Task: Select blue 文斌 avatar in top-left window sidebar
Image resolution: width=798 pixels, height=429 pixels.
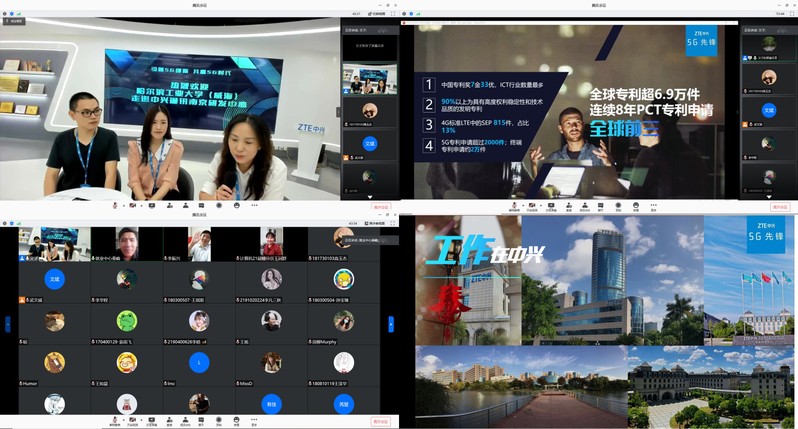Action: (x=370, y=144)
